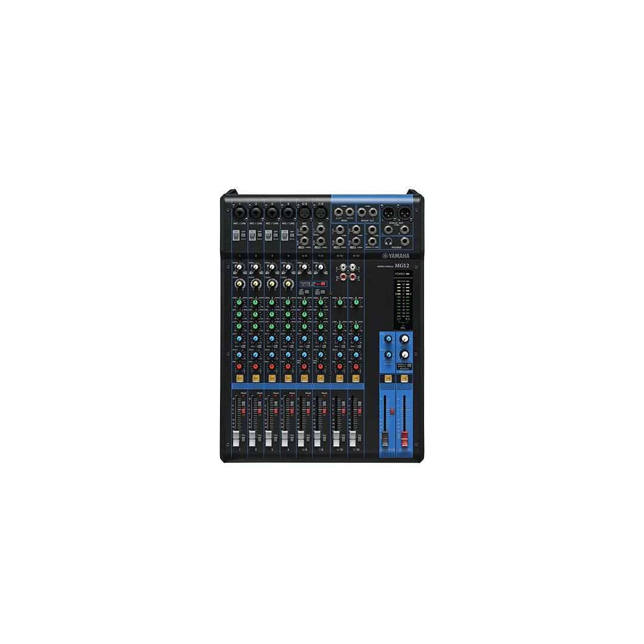Click the channel 1 AUX1 blue knob
The height and width of the screenshot is (644, 644).
239,339
